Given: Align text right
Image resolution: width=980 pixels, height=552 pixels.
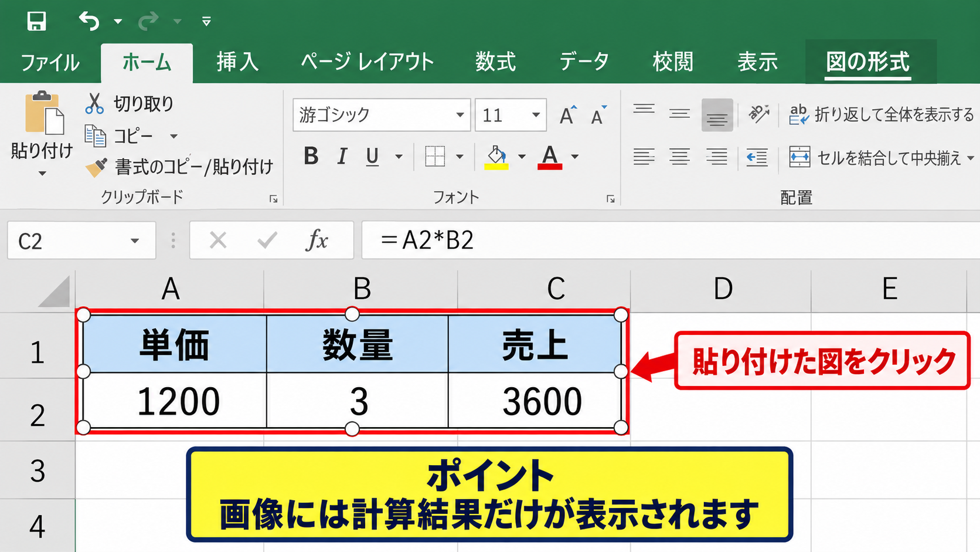Looking at the screenshot, I should (x=716, y=157).
